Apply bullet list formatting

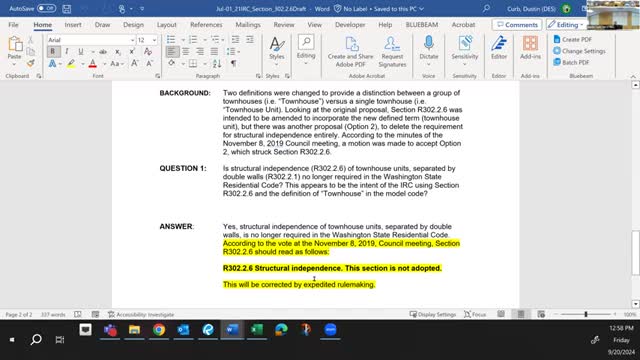click(x=171, y=40)
